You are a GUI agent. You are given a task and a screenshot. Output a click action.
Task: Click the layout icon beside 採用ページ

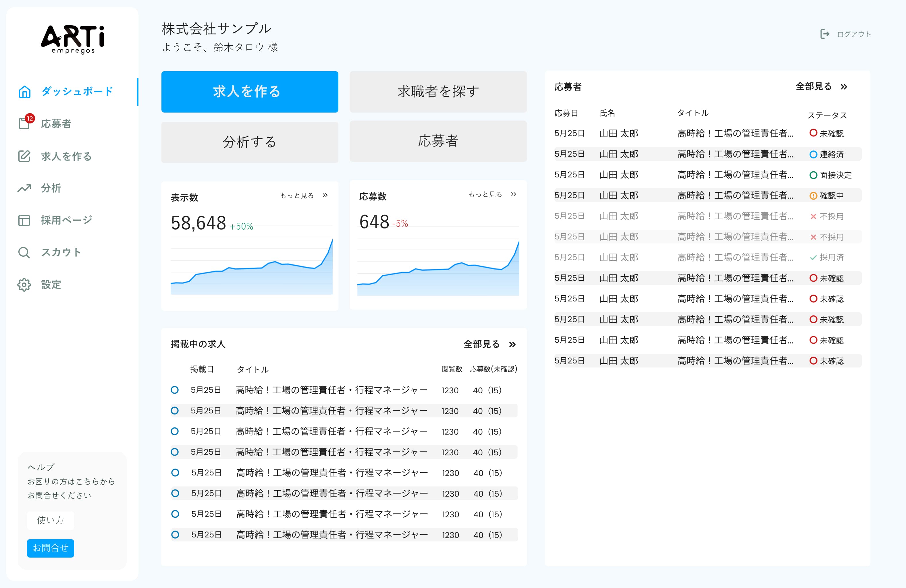pos(24,220)
